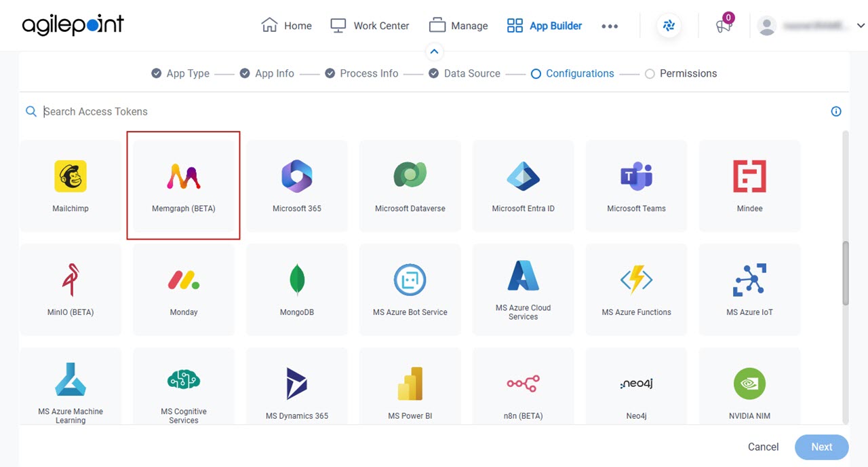Open the more options ellipsis menu
The height and width of the screenshot is (467, 868).
coord(610,26)
